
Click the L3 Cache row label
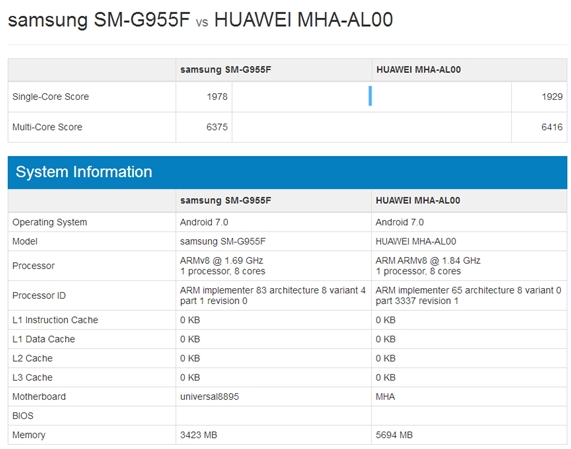coord(32,377)
